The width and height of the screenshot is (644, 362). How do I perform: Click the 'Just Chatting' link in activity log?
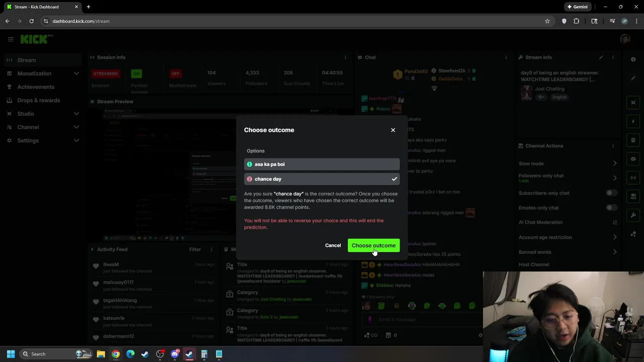[x=273, y=299]
